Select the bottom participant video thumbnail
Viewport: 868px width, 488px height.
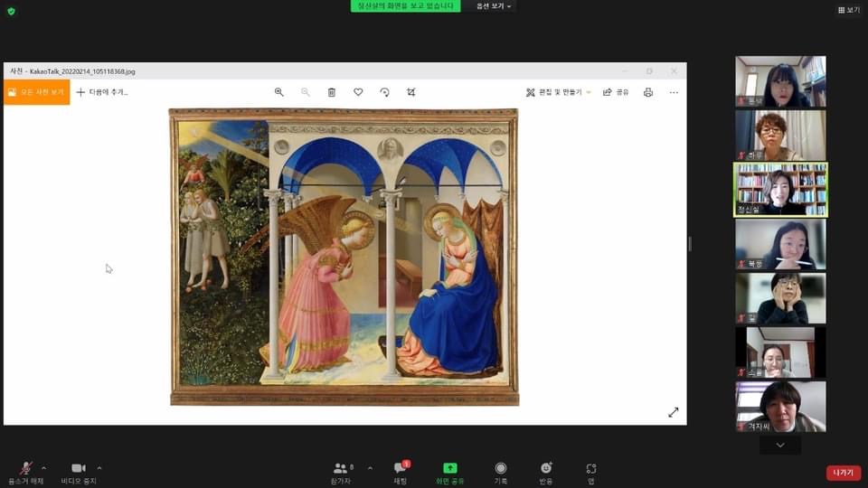click(x=780, y=407)
